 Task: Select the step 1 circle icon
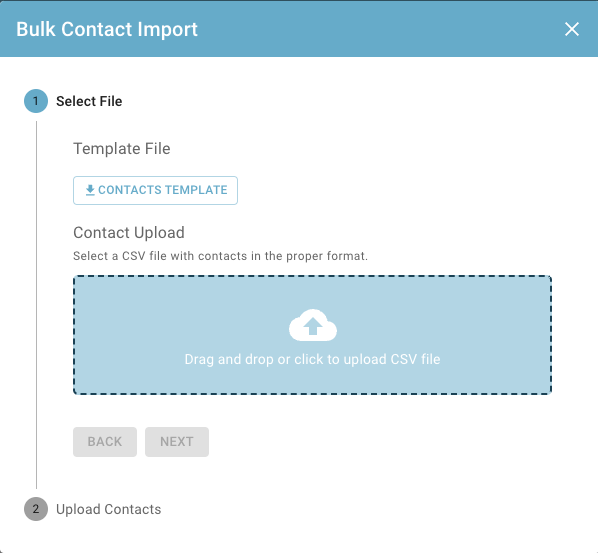36,101
